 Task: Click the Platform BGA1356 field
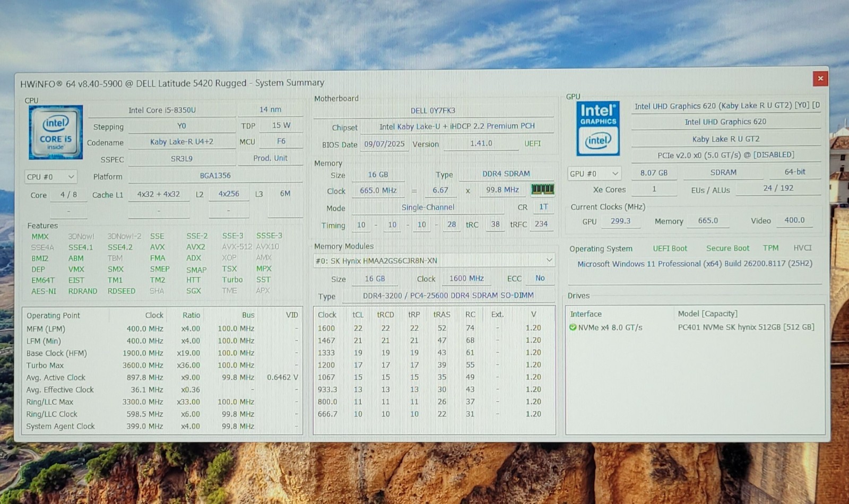click(215, 176)
